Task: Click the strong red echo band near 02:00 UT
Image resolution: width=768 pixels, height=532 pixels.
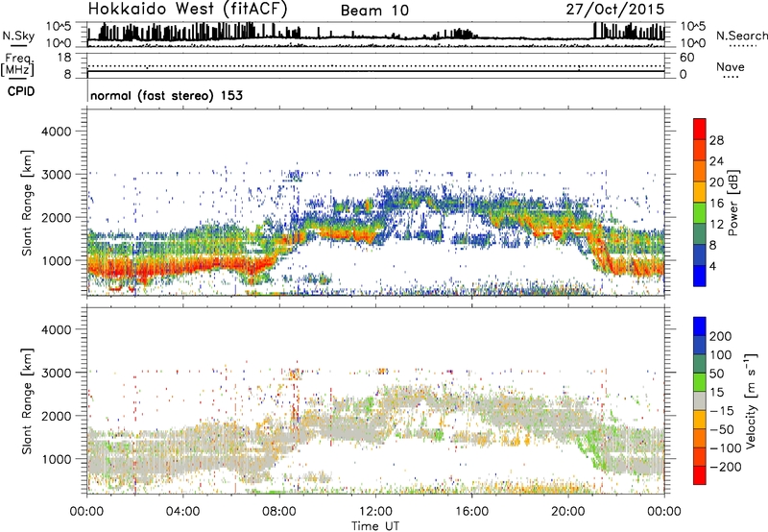Action: [134, 269]
